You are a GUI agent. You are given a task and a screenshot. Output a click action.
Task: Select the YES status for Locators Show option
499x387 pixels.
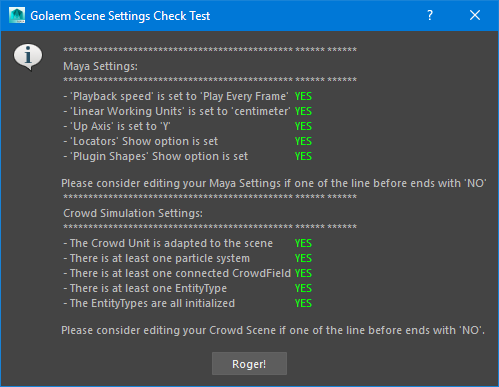(x=303, y=141)
